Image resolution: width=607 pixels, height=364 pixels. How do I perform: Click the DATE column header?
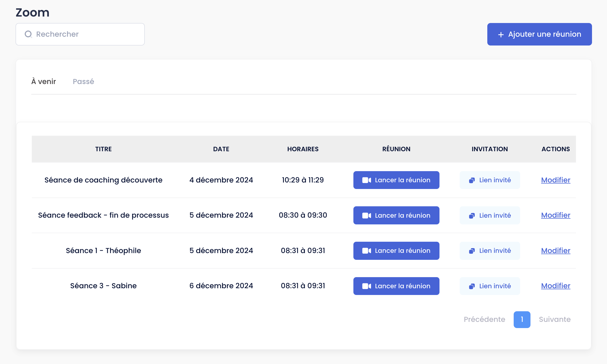221,149
